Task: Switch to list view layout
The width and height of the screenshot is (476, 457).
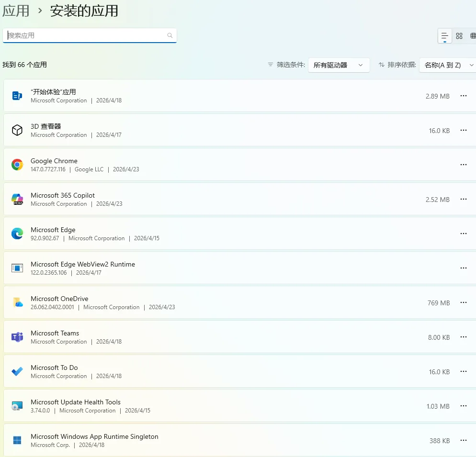Action: [x=445, y=36]
